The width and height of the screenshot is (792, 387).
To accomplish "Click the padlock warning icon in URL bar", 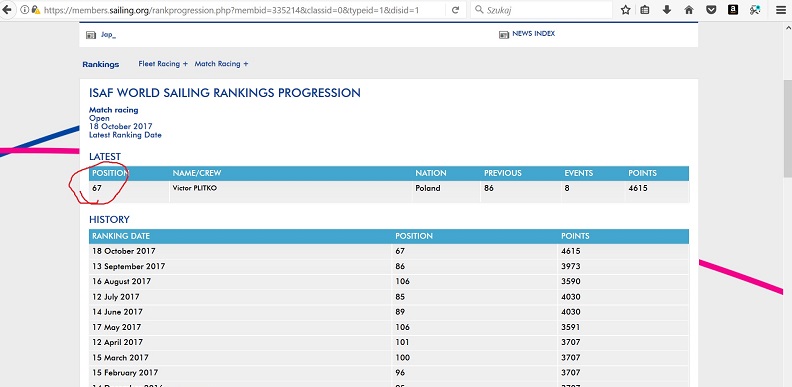I will pyautogui.click(x=35, y=10).
